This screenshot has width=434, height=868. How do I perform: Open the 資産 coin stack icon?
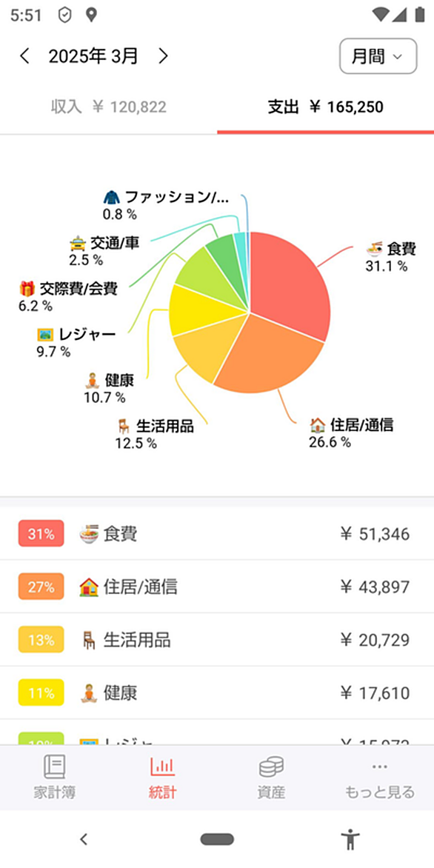[x=271, y=767]
